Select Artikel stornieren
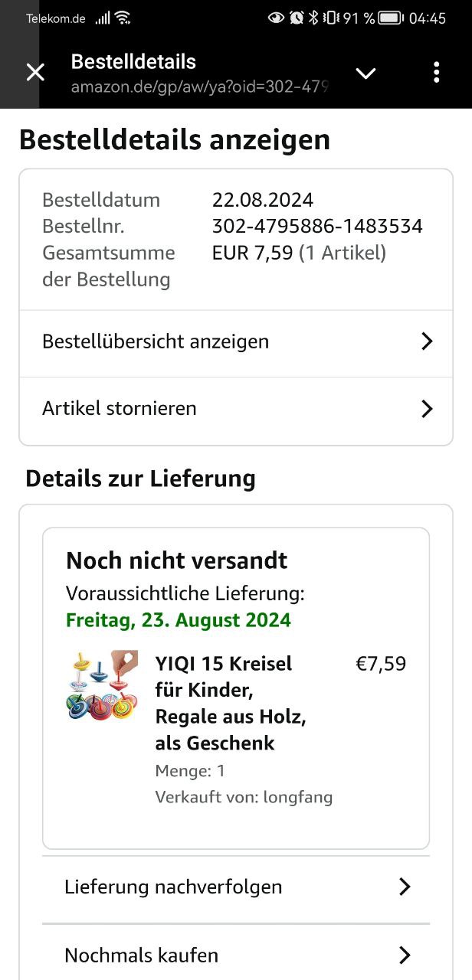Viewport: 472px width, 980px height. 120,409
